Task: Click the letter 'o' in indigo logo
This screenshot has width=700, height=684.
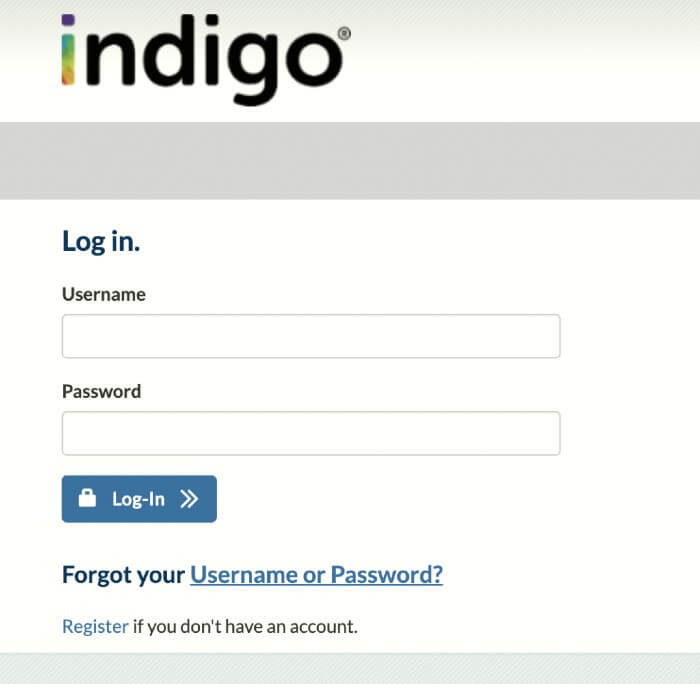Action: (314, 58)
